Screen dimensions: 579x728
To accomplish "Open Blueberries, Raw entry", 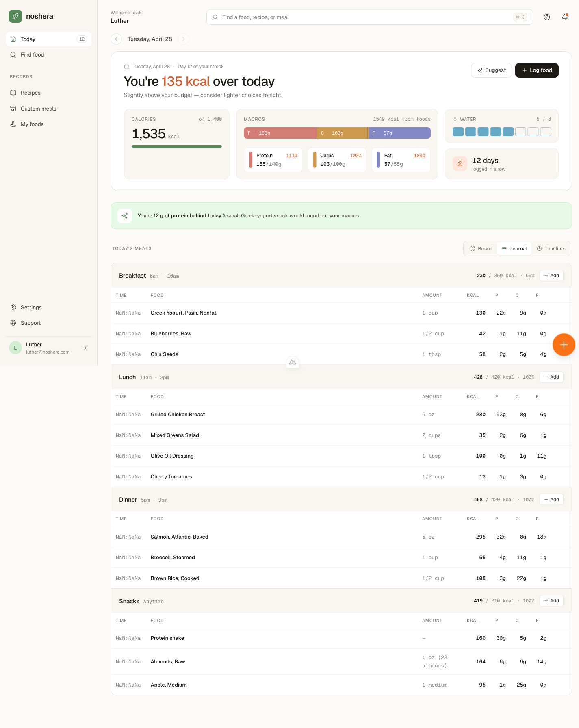I will 341,334.
